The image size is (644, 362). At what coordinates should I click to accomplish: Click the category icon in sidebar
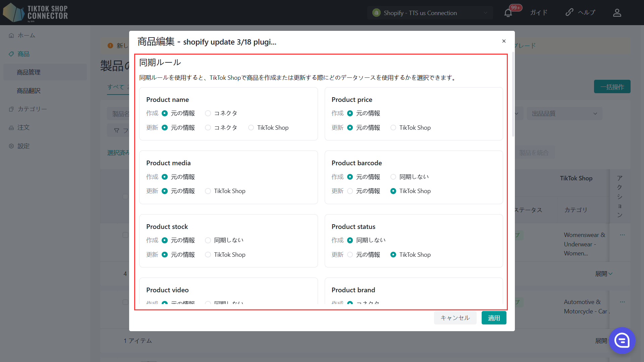(x=11, y=109)
